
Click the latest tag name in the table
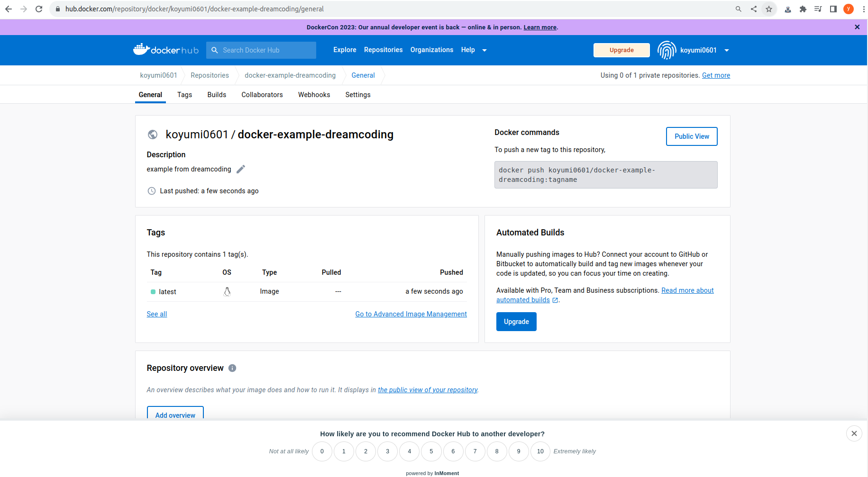(167, 292)
